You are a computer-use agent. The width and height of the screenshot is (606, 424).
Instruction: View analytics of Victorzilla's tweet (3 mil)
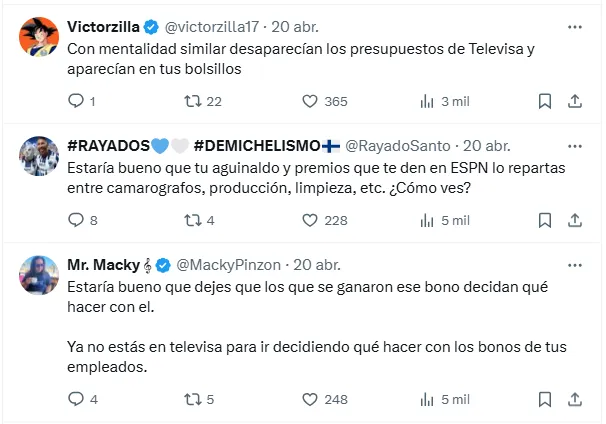tap(427, 101)
